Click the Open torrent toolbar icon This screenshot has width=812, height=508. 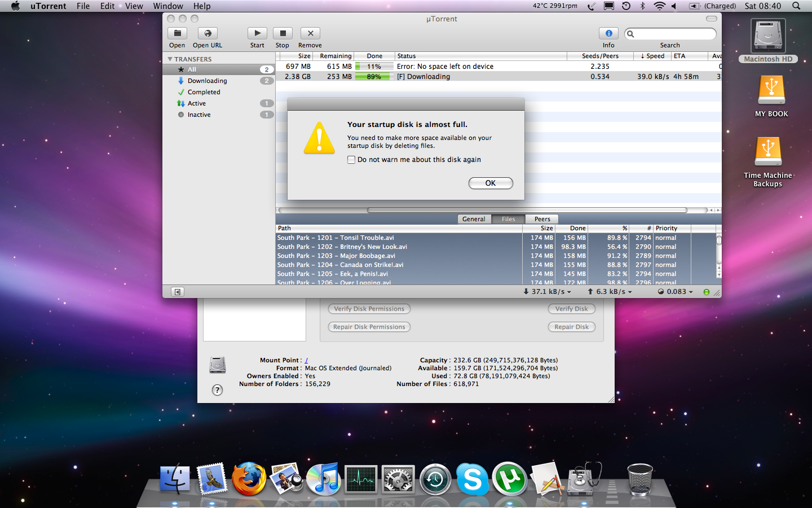pos(177,33)
